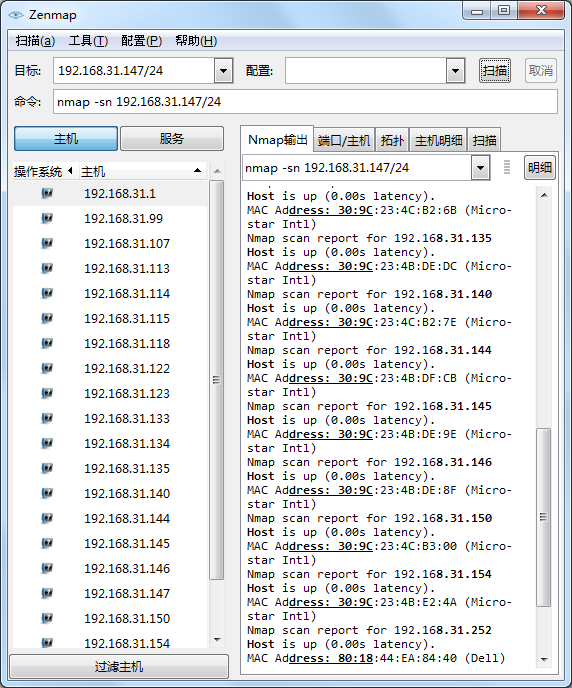Image resolution: width=572 pixels, height=688 pixels.
Task: Open the 配置(P) menu
Action: point(141,41)
